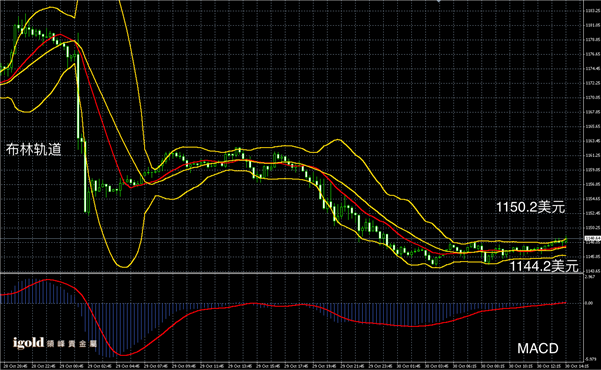Click the MACD signal line peak at left
Viewport: 601px width, 370px height.
click(47, 280)
